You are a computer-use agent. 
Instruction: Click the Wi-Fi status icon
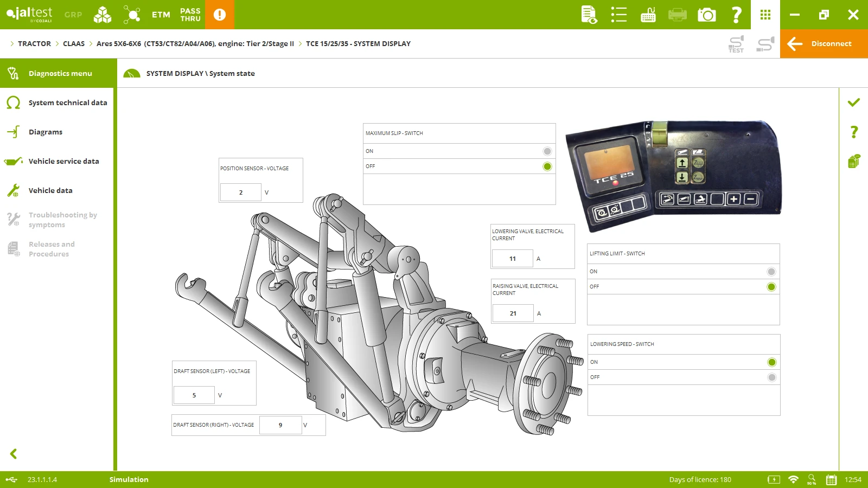click(793, 479)
